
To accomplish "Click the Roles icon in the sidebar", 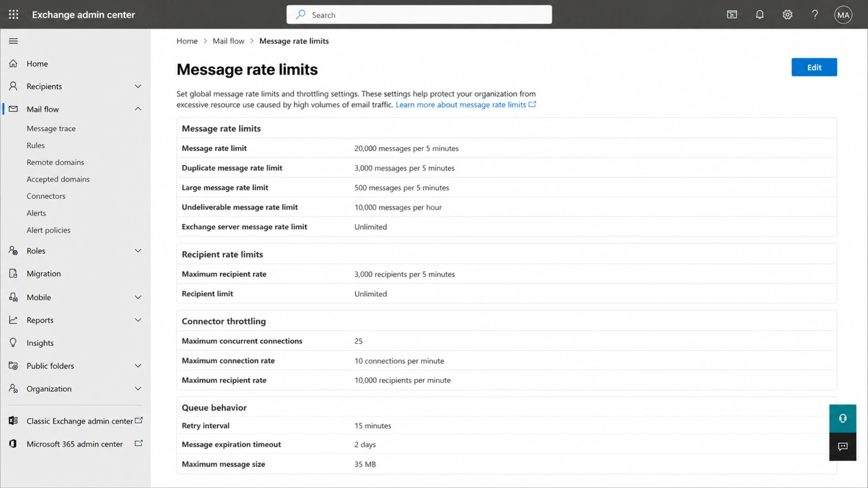I will (x=13, y=250).
